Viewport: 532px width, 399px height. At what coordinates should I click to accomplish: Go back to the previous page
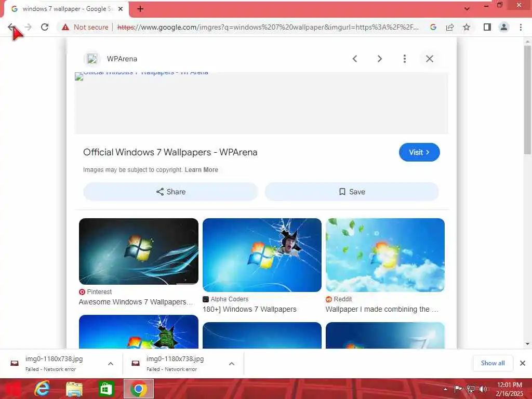(11, 27)
